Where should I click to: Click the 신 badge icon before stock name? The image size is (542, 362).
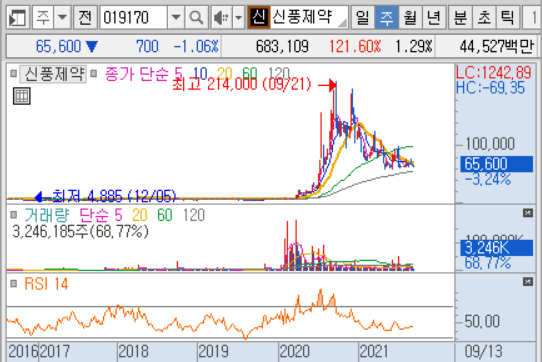click(x=258, y=17)
